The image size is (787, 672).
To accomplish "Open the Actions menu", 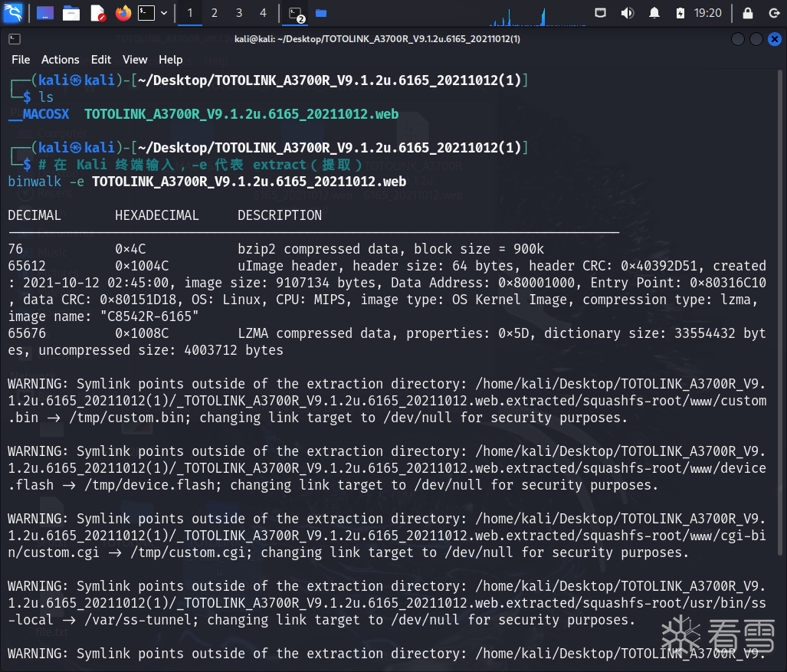I will pos(61,60).
